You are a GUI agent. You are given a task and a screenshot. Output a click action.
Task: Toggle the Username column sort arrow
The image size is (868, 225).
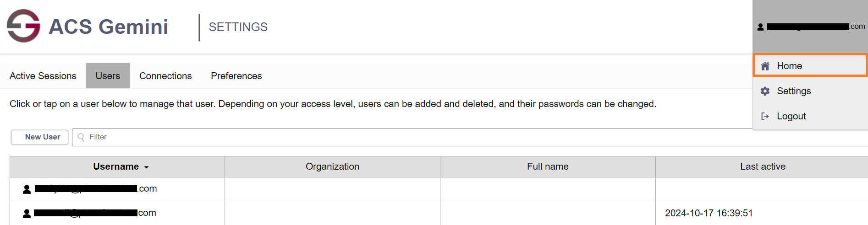147,167
